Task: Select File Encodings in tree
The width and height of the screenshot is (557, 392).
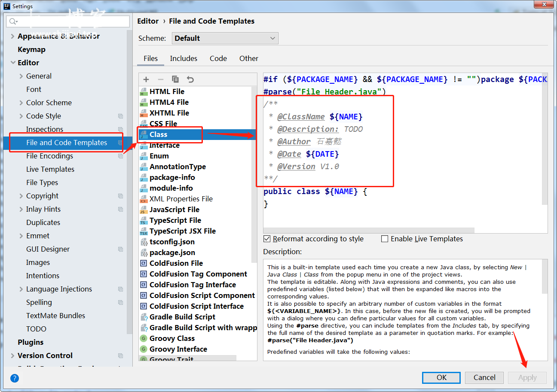Action: point(49,156)
